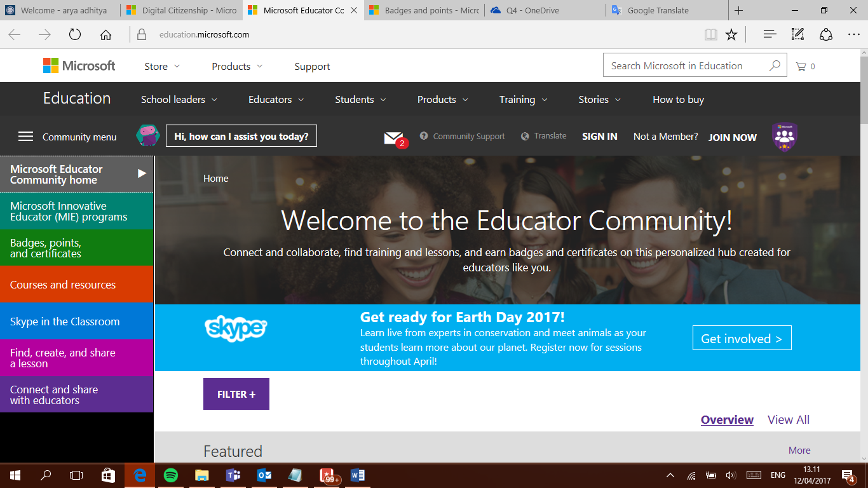Open Task View on taskbar
Screen dimensions: 868x488
(x=76, y=475)
